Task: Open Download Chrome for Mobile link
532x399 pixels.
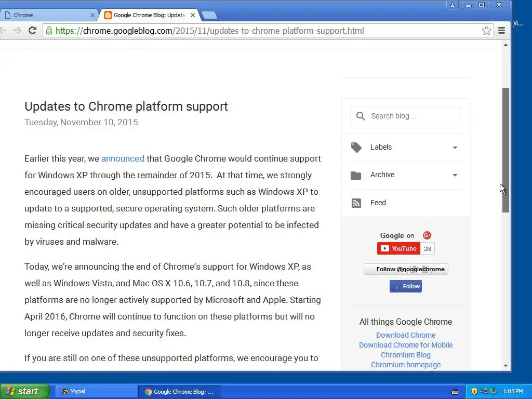Action: [406, 345]
